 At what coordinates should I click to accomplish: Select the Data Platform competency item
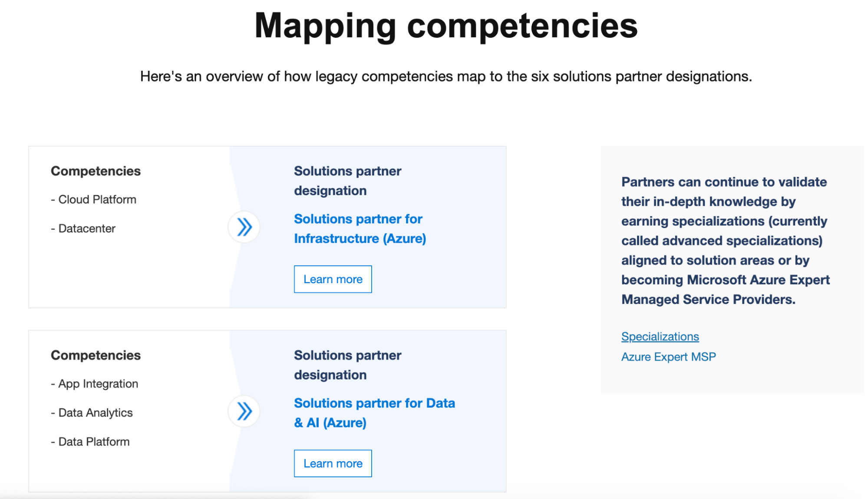(90, 442)
